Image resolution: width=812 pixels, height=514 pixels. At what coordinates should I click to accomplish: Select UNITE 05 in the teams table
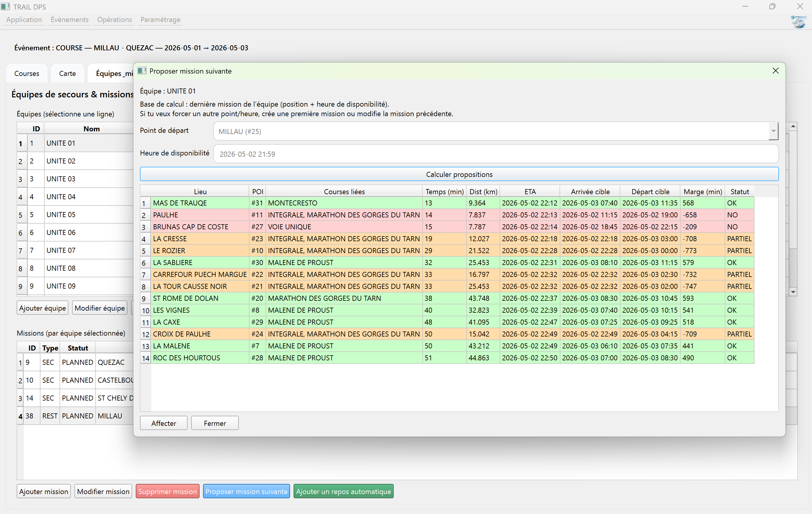click(x=61, y=214)
